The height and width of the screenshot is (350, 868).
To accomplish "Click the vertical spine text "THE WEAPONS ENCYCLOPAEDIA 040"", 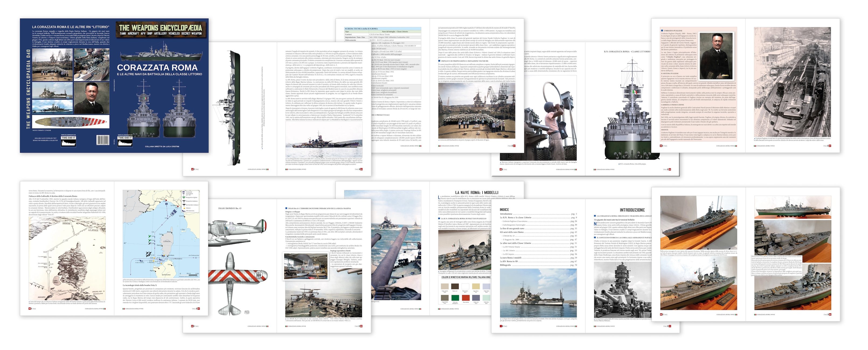I will point(28,89).
